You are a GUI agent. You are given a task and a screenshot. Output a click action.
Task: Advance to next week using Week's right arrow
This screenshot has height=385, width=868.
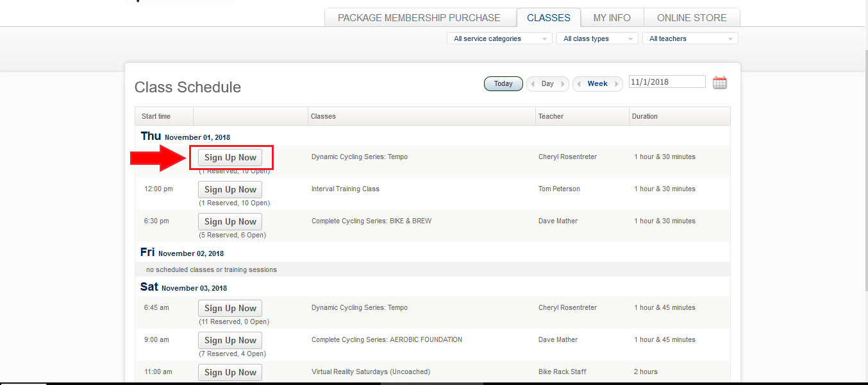(617, 84)
